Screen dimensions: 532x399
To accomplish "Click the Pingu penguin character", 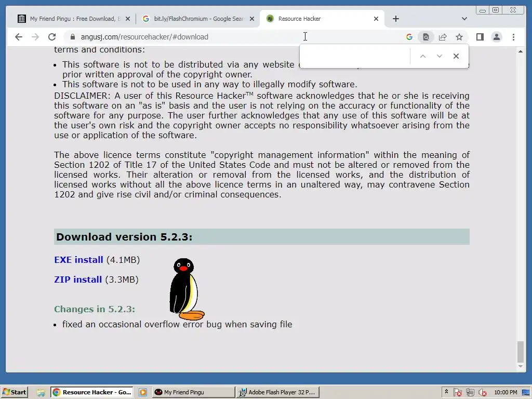I will click(x=187, y=289).
